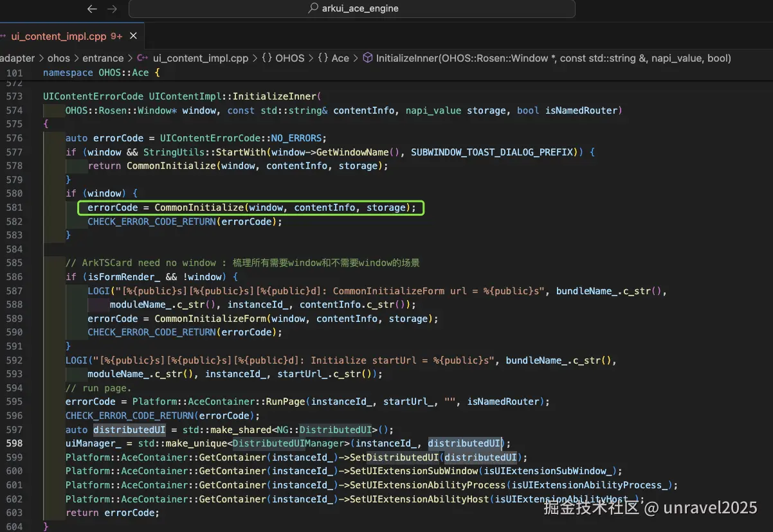Open the adapter breadcrumb folder

pyautogui.click(x=17, y=58)
